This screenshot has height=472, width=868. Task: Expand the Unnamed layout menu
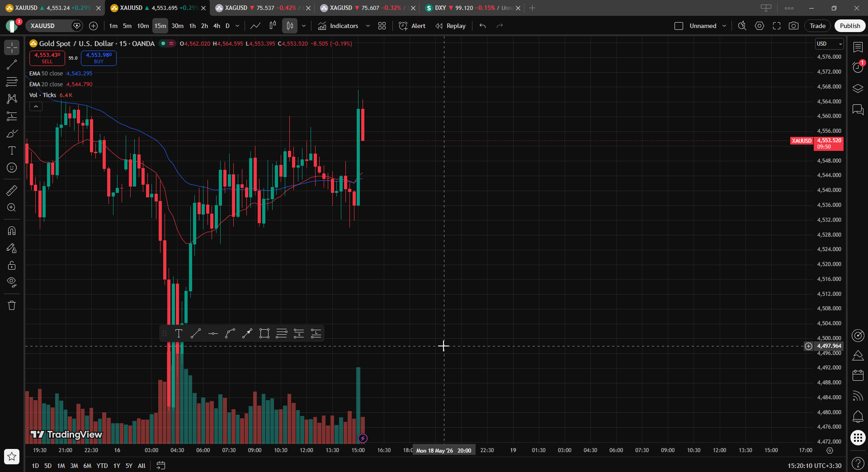[x=724, y=26]
